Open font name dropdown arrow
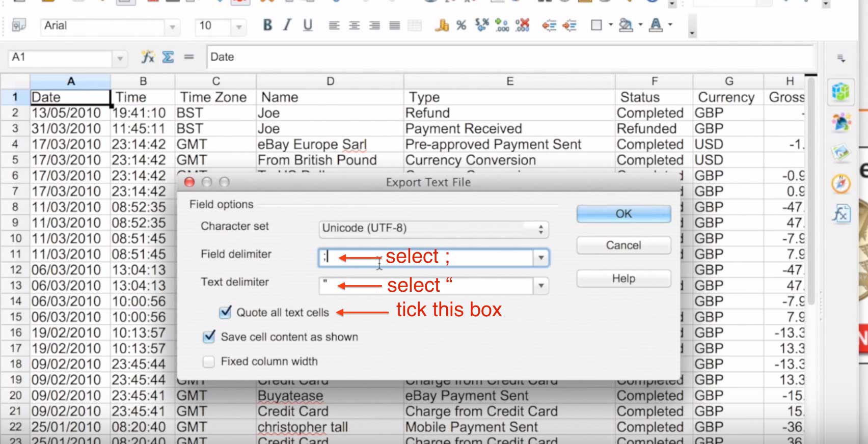The image size is (868, 444). pos(172,26)
